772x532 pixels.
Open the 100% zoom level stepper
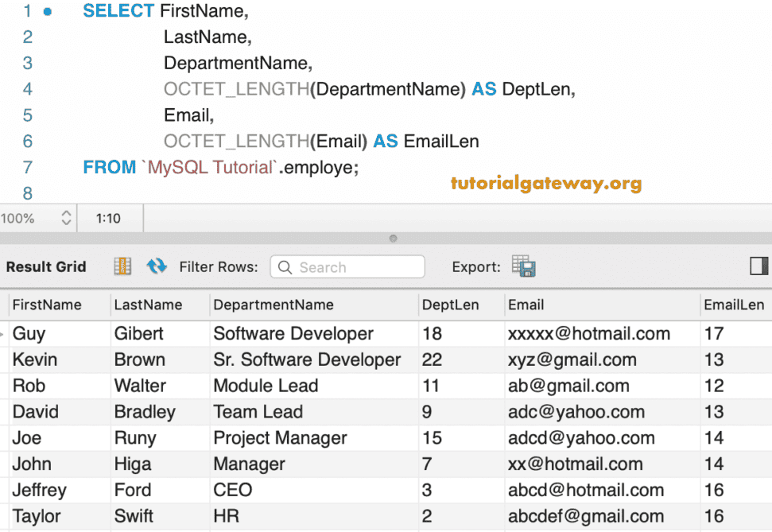pyautogui.click(x=66, y=218)
